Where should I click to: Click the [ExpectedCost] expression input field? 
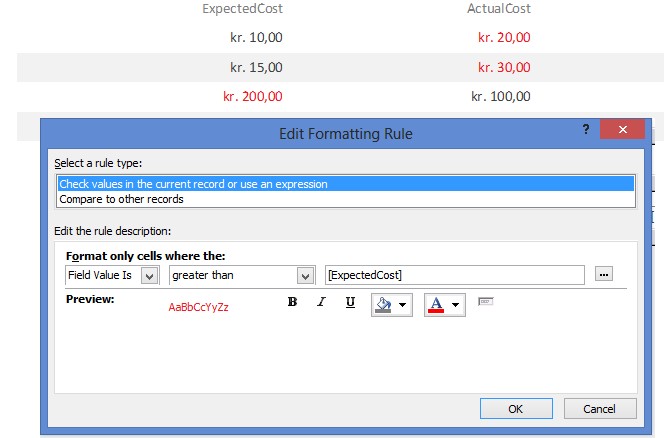coord(455,275)
